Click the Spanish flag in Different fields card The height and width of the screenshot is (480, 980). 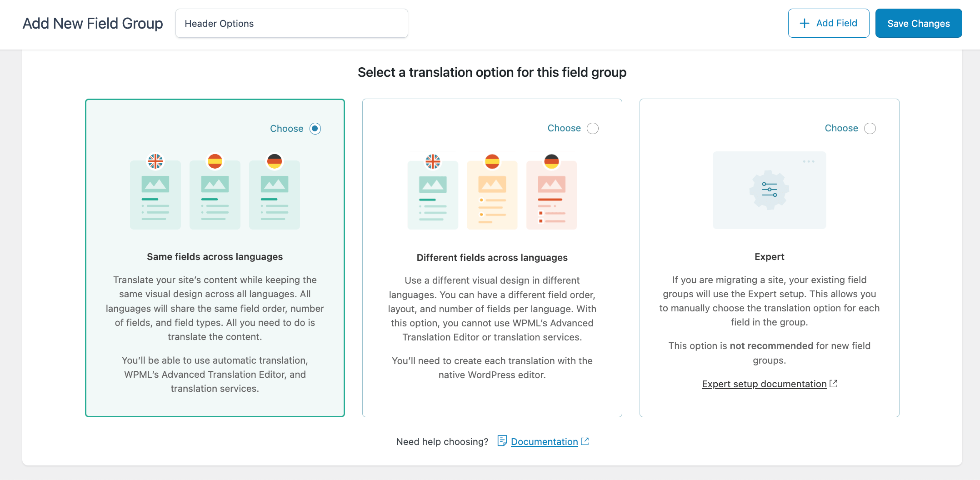[492, 161]
